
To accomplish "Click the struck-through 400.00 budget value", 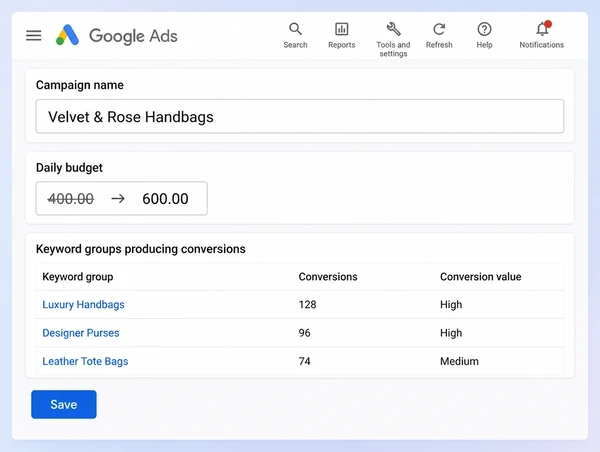I will pos(71,199).
